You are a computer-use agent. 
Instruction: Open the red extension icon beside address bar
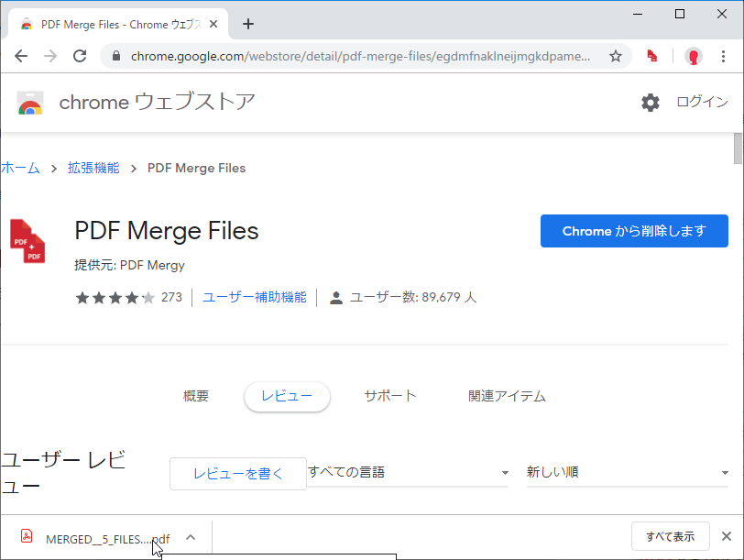click(651, 56)
